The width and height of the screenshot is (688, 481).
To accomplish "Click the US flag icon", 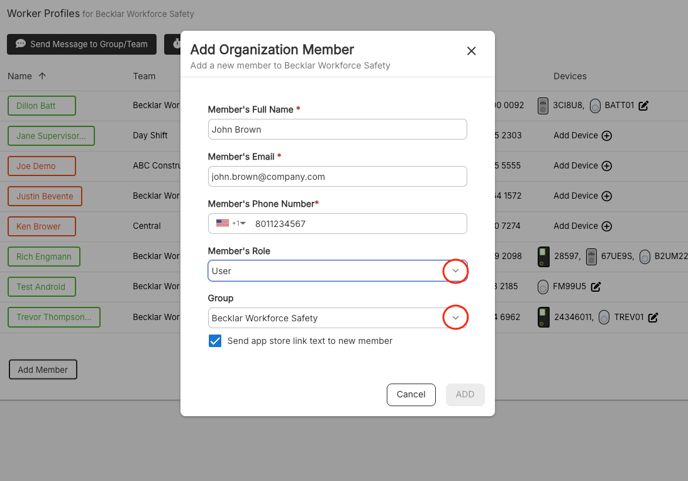I will point(222,223).
